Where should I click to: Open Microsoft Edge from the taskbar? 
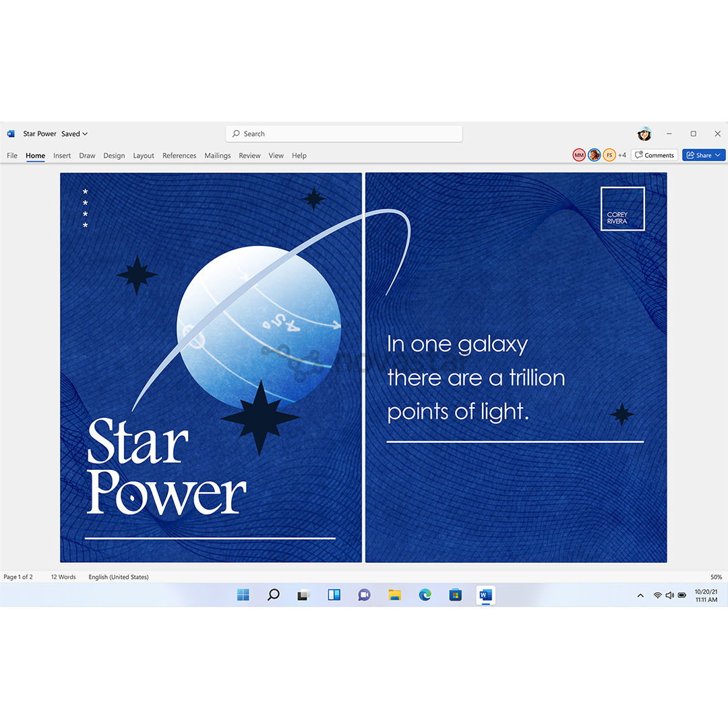(425, 595)
